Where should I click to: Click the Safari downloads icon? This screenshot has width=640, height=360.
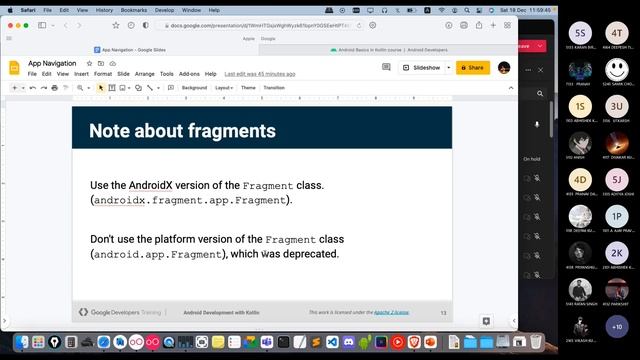(x=449, y=25)
